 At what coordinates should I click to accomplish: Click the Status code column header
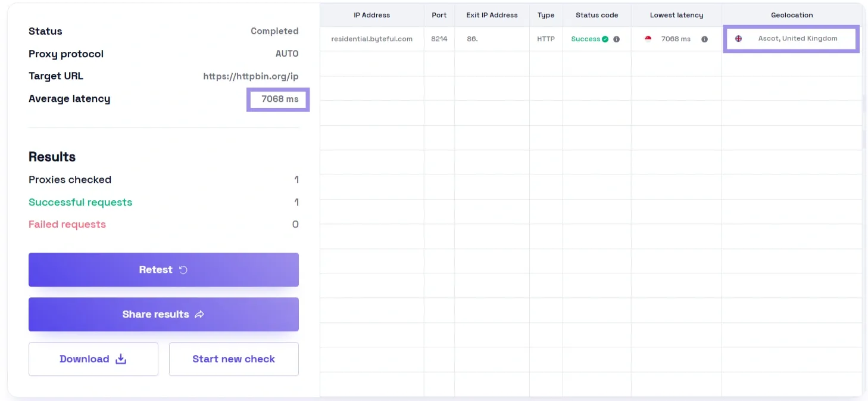point(597,15)
